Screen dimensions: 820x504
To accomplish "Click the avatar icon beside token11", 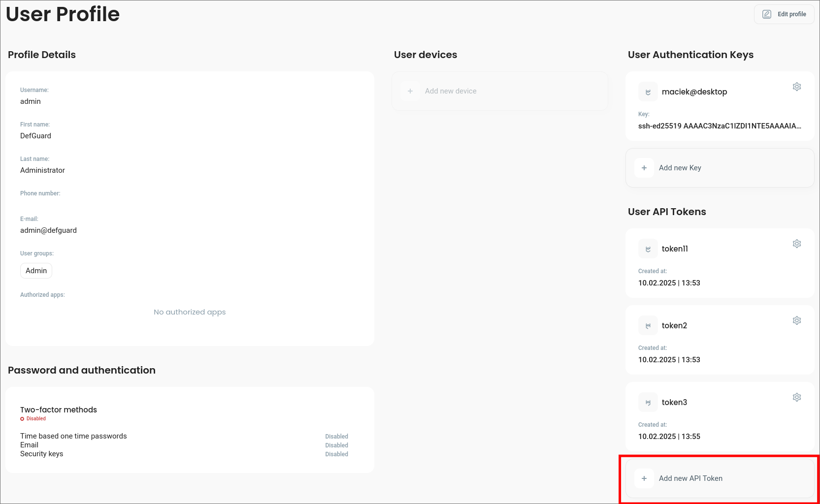I will click(648, 249).
